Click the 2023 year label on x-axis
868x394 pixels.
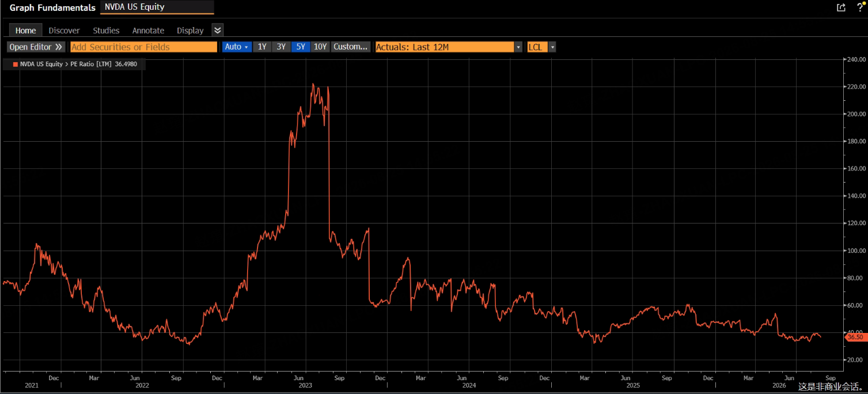(305, 385)
